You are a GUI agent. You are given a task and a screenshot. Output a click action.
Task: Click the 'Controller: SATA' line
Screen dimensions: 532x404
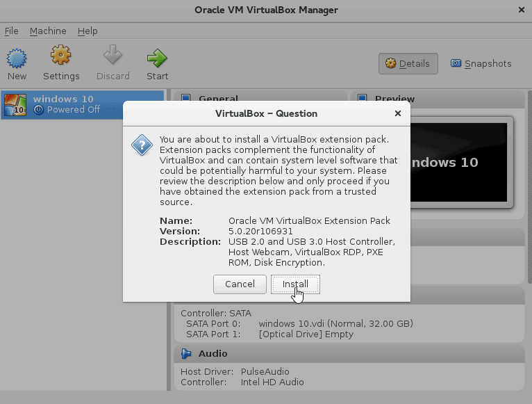(216, 313)
